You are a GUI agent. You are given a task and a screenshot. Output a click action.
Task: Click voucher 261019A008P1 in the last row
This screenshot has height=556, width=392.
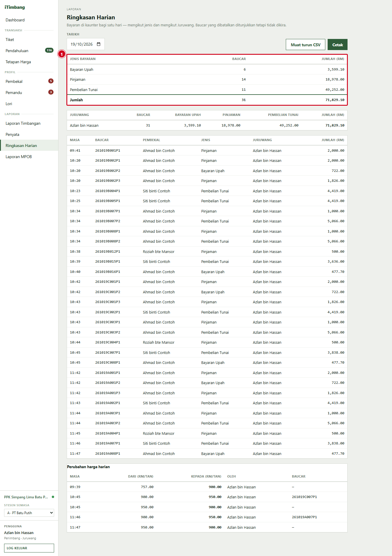(x=108, y=454)
